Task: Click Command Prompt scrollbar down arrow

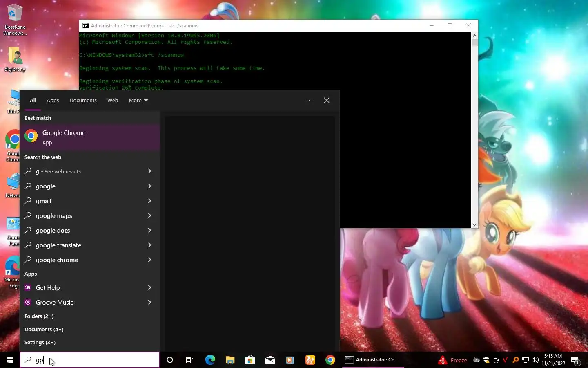Action: [x=474, y=224]
